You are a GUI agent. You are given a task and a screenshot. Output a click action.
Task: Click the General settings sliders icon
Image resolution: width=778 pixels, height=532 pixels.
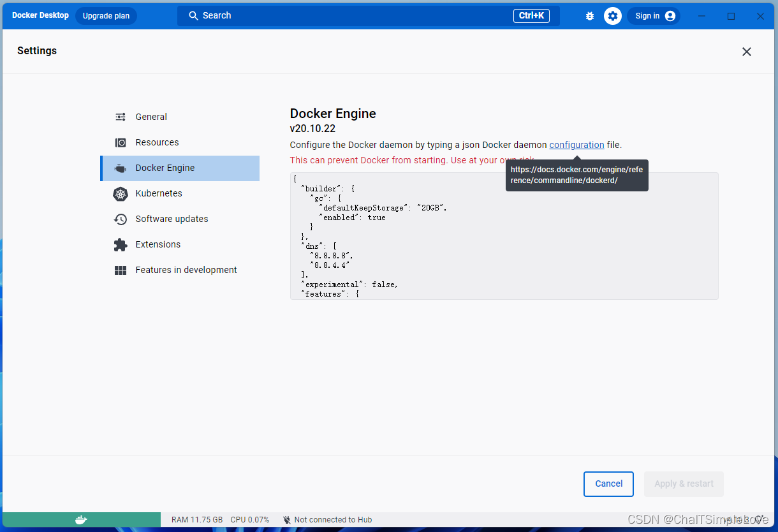121,117
